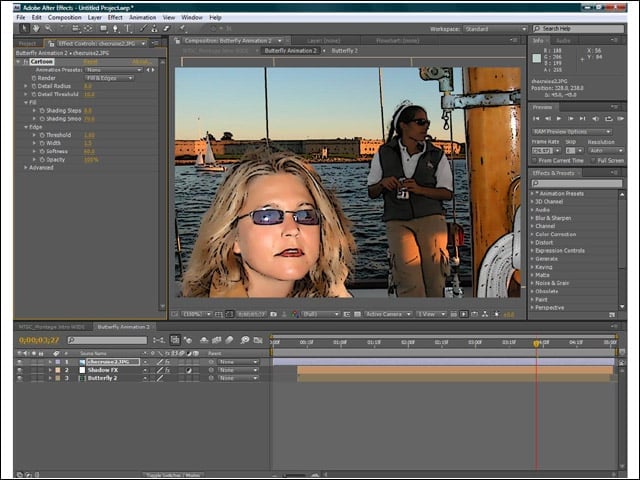Click the Effects & Presets search field
This screenshot has width=640, height=480.
pyautogui.click(x=577, y=183)
